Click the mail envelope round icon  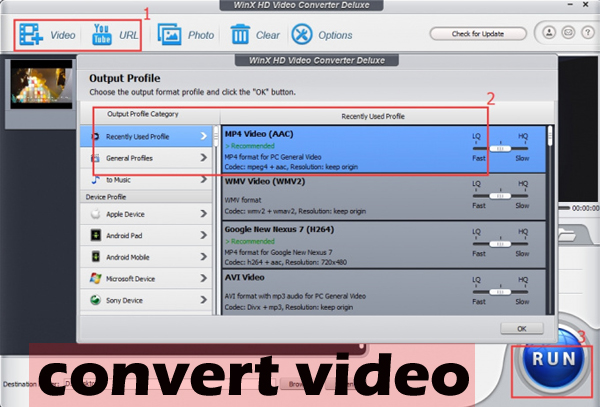[x=568, y=33]
